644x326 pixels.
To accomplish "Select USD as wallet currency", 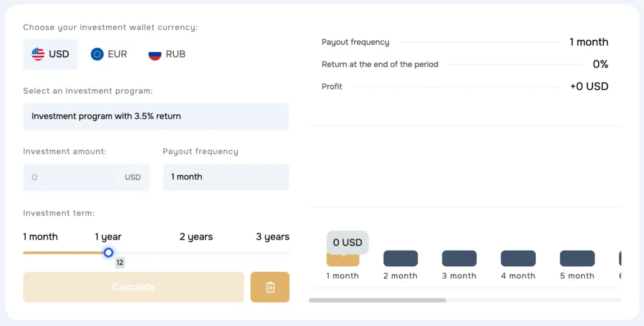I will (51, 54).
